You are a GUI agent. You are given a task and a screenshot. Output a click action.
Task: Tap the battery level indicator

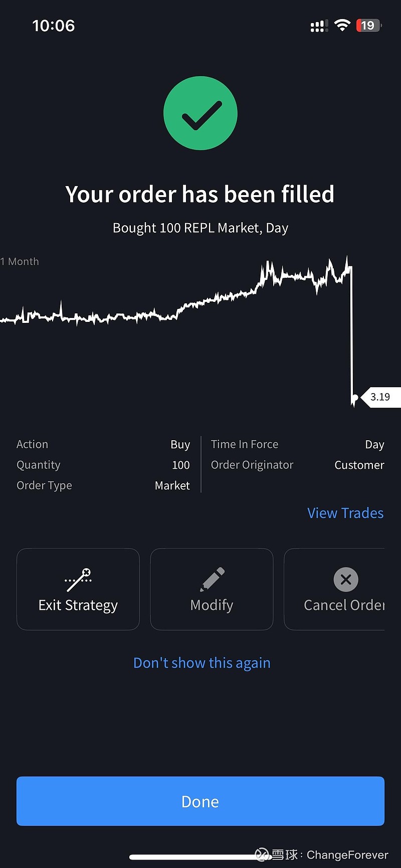368,25
